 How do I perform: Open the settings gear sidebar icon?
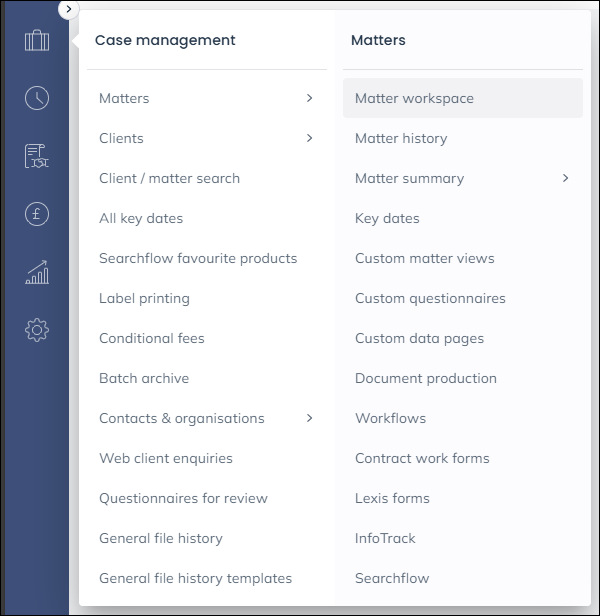37,330
